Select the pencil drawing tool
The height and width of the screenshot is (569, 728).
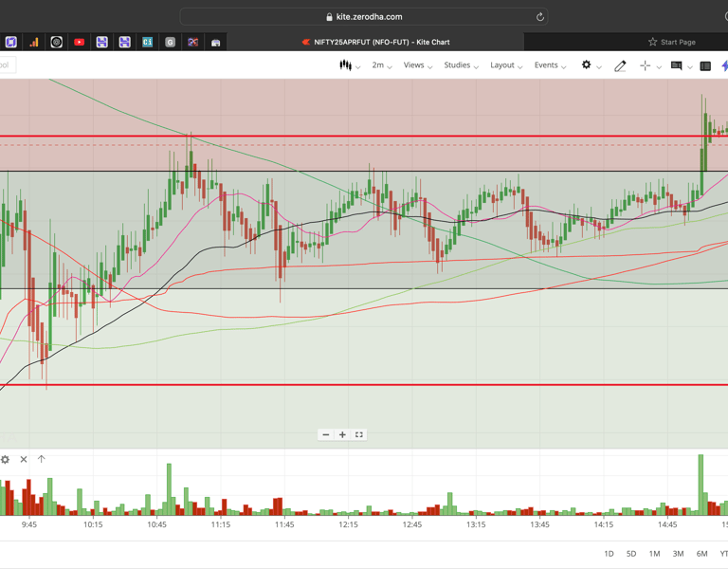click(620, 66)
